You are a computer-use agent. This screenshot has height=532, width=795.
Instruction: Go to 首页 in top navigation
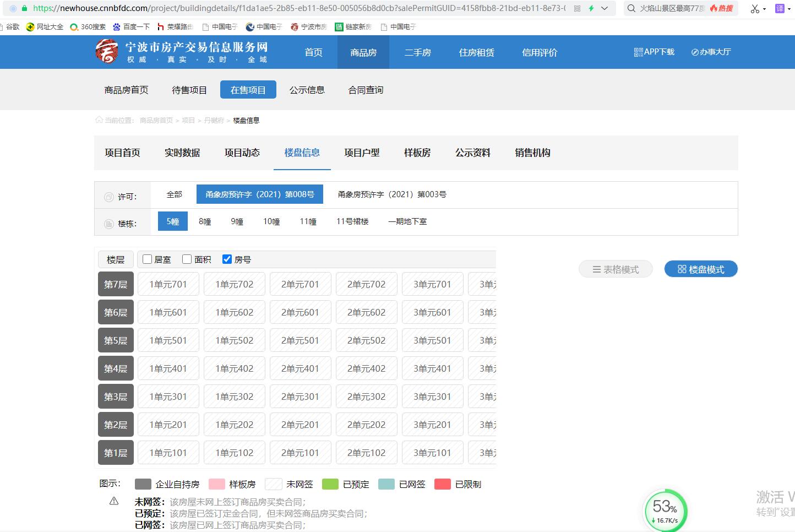(x=314, y=52)
